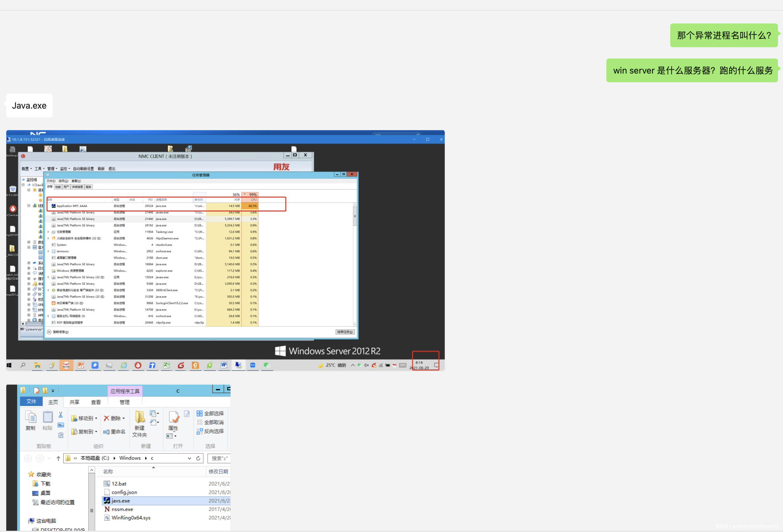Click the search box for folder c
Image resolution: width=783 pixels, height=532 pixels.
[x=219, y=458]
